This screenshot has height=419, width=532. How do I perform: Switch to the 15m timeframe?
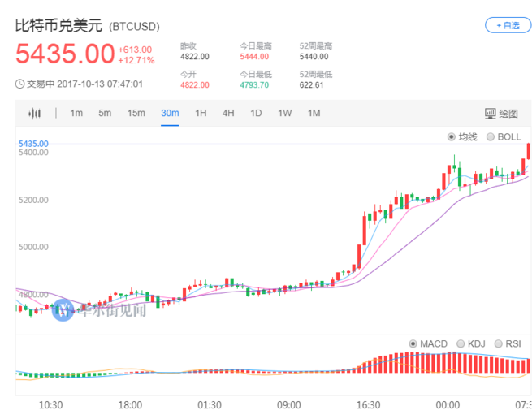point(136,113)
